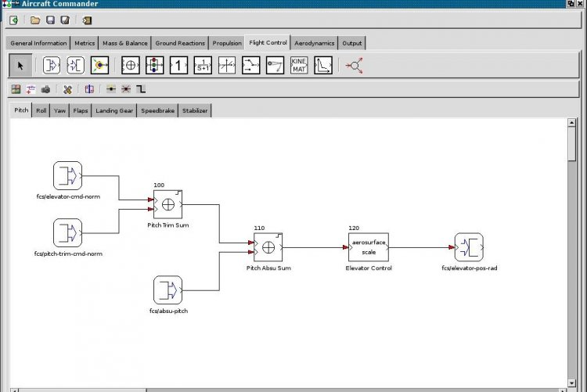Open the Aerodynamics tab
The image size is (587, 392).
click(x=314, y=43)
